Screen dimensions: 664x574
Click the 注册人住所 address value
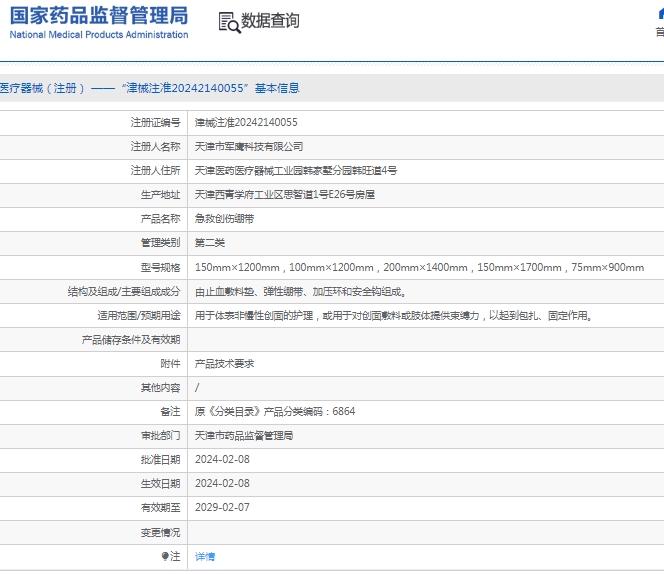click(295, 171)
